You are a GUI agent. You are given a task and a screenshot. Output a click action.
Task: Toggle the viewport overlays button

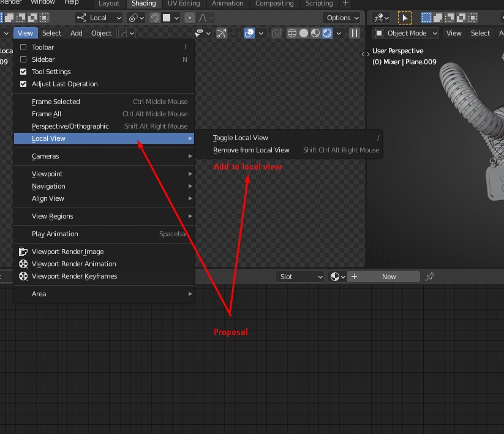point(249,33)
